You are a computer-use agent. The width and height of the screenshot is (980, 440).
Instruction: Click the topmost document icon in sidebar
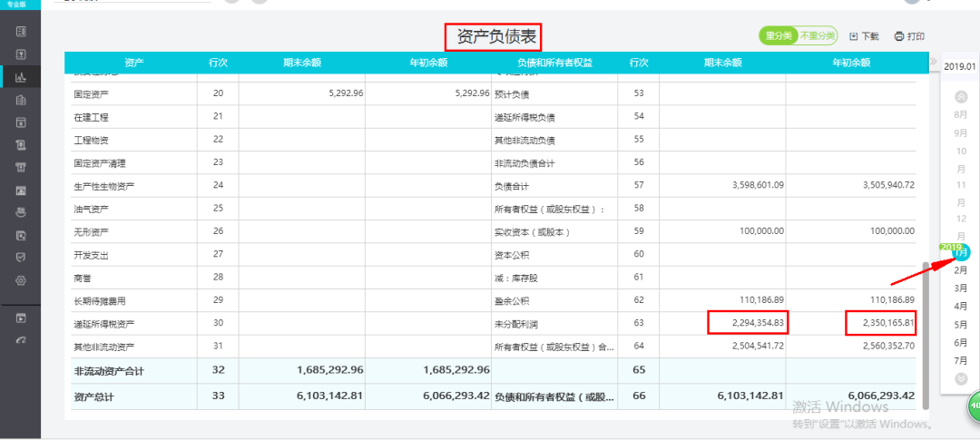pyautogui.click(x=20, y=32)
